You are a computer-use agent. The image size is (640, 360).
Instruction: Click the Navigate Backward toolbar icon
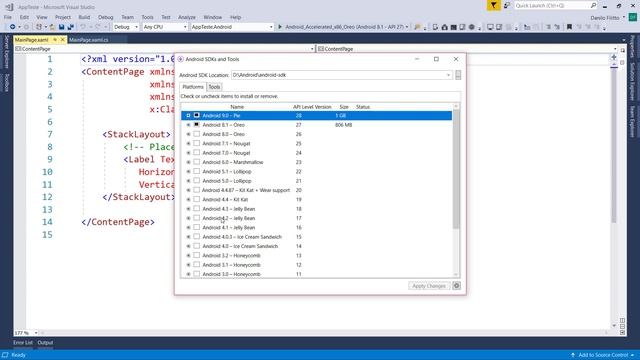coord(12,27)
